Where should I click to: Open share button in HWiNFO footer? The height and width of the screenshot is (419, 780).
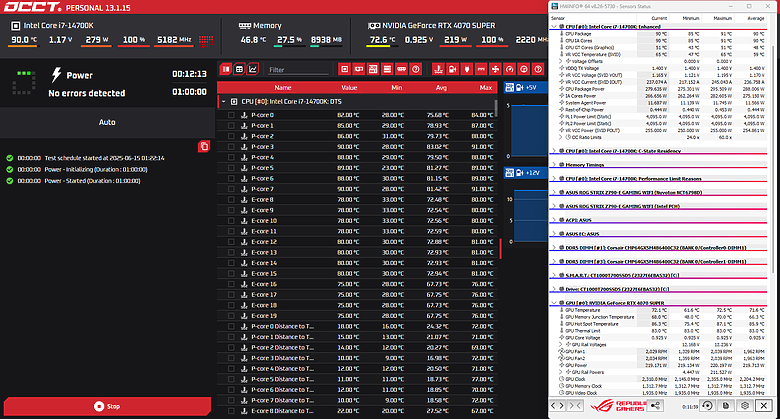(656, 406)
